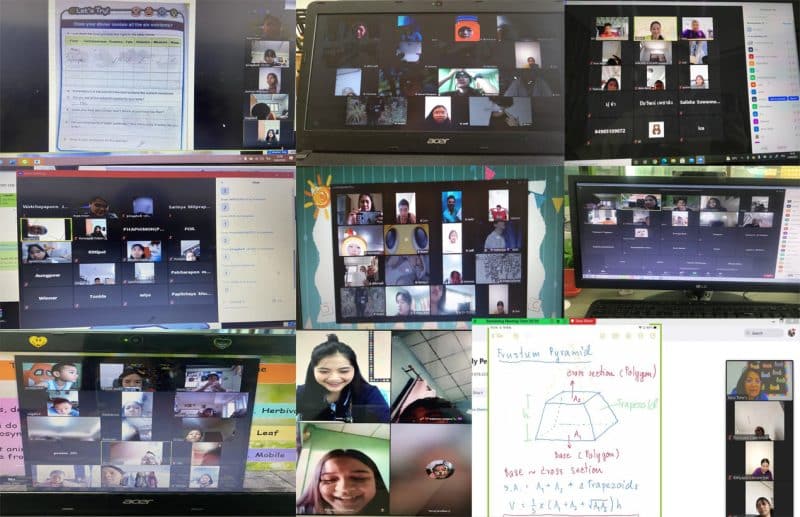The image size is (800, 517).
Task: Click the red Stop Share button
Action: pos(582,321)
